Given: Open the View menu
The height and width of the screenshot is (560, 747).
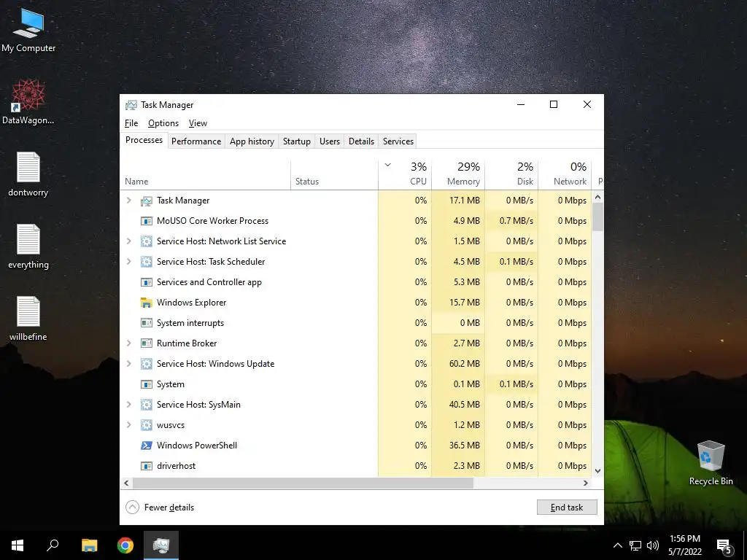Looking at the screenshot, I should [198, 123].
